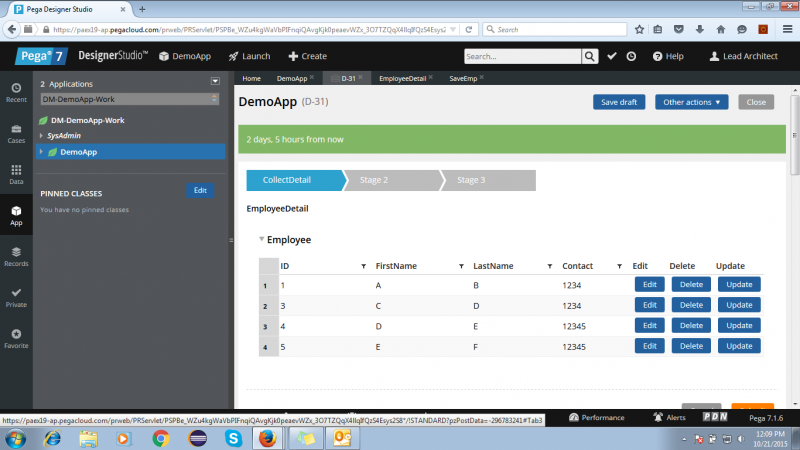
Task: Collapse the Employee section
Action: [x=262, y=239]
